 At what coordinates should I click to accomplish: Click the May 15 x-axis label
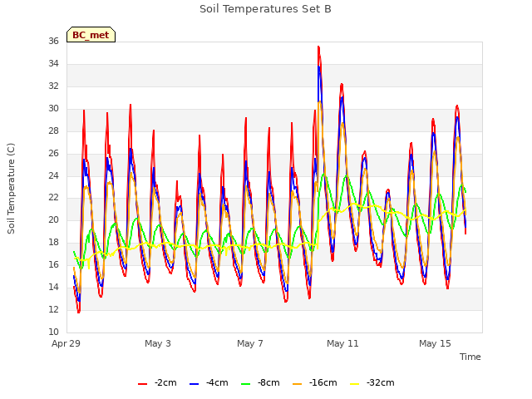pos(435,343)
